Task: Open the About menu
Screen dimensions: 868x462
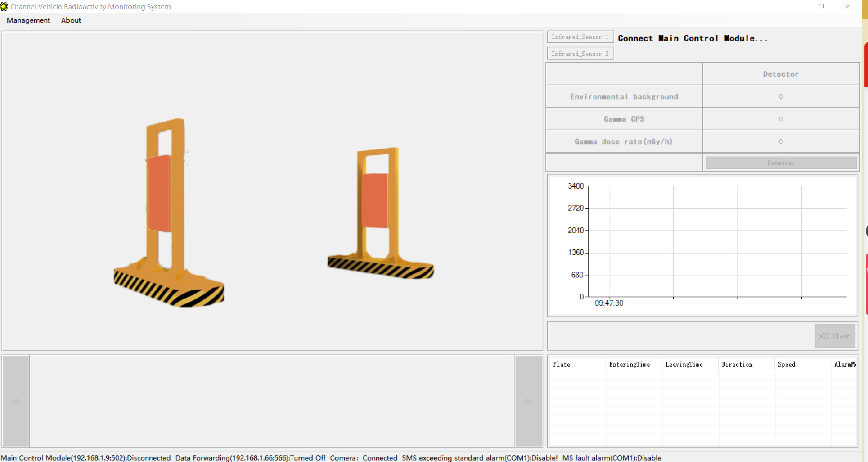Action: pos(71,20)
